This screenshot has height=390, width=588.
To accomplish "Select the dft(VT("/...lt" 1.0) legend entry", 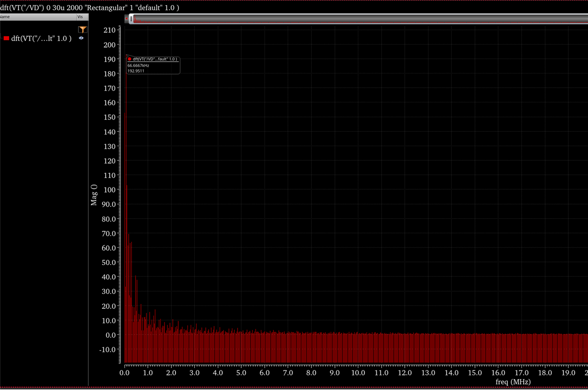I will click(41, 39).
